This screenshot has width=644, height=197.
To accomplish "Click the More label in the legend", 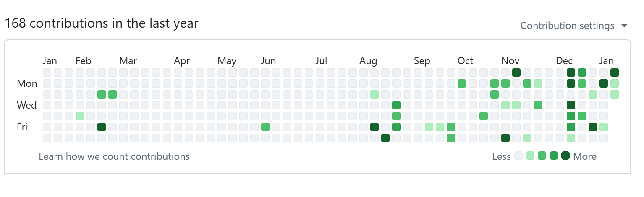I will (585, 156).
